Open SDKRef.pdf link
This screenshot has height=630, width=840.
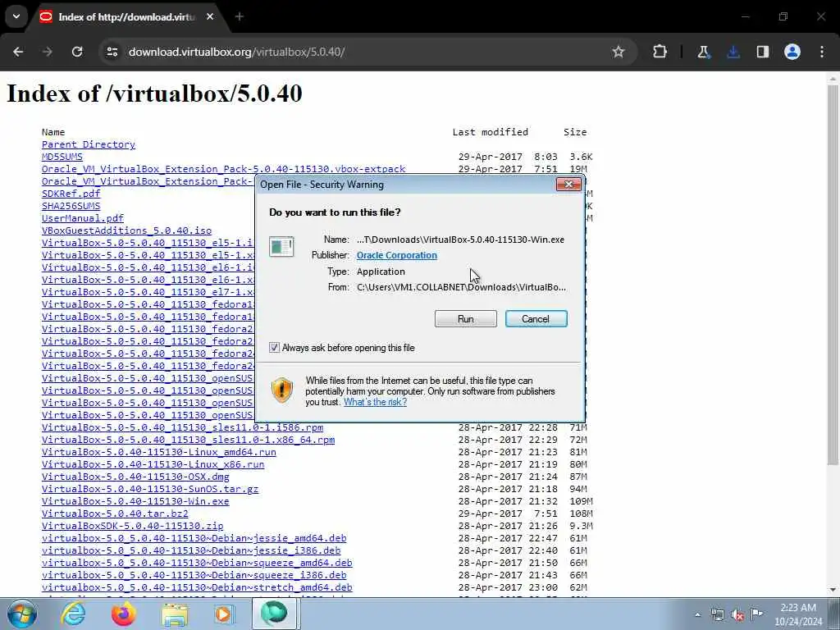[71, 194]
